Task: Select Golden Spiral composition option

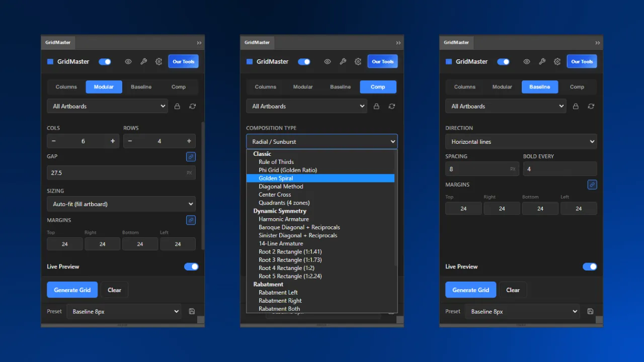Action: pos(320,178)
